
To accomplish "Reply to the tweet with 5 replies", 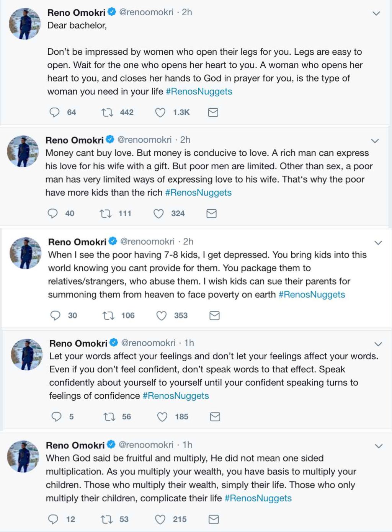I will click(56, 416).
